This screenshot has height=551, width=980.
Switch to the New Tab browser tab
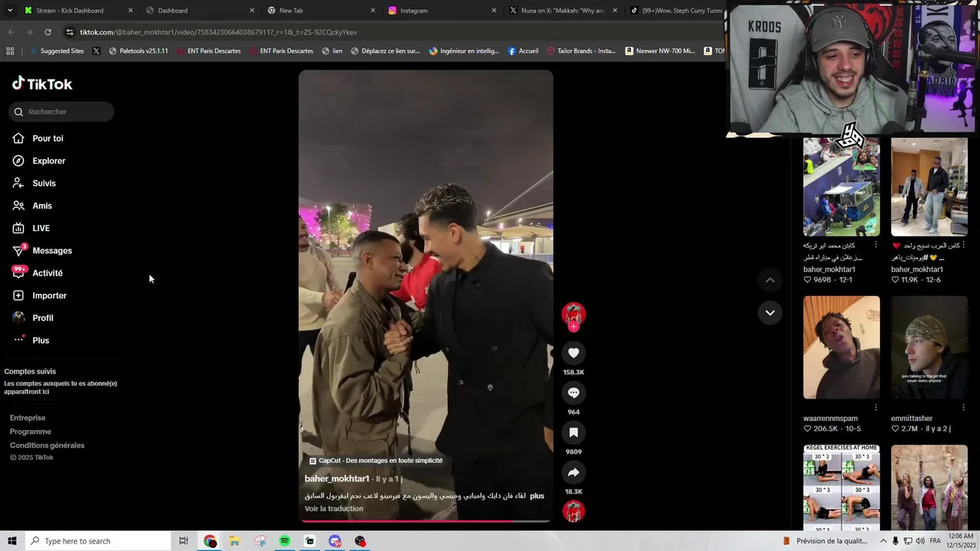pyautogui.click(x=291, y=11)
